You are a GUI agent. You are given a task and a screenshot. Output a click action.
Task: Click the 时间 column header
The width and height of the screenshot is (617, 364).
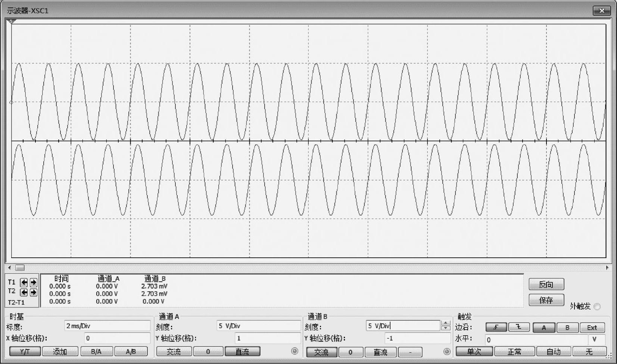[61, 279]
